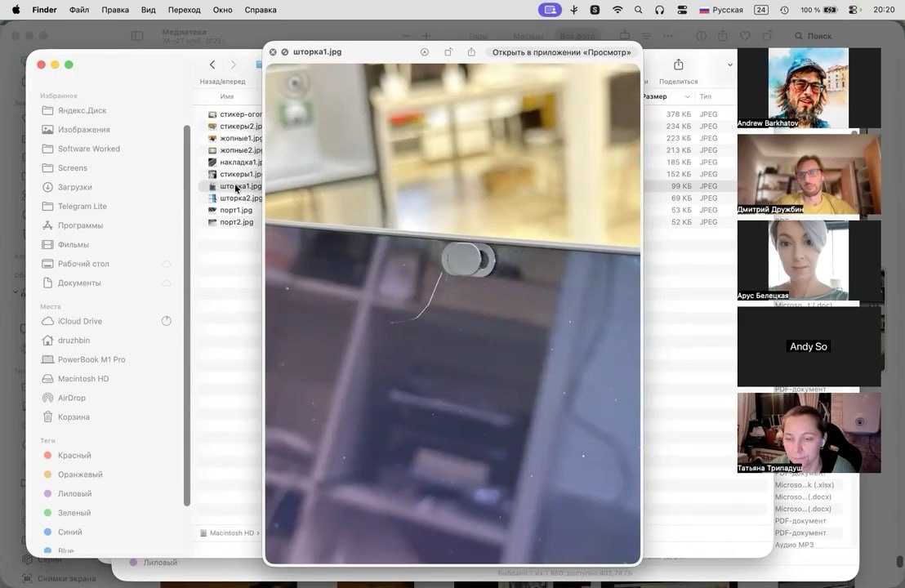
Task: Open Time Machine menu bar icon
Action: [x=784, y=10]
